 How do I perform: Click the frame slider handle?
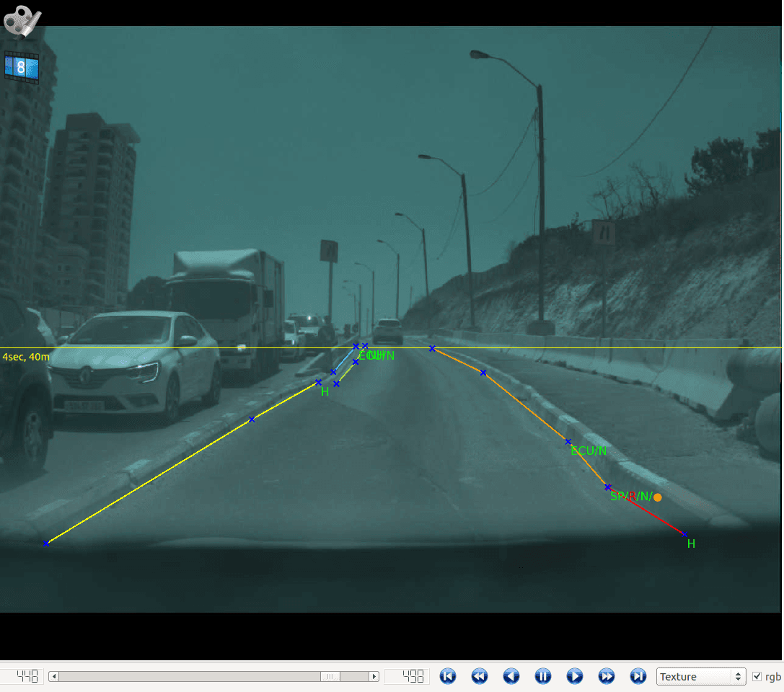[x=330, y=676]
